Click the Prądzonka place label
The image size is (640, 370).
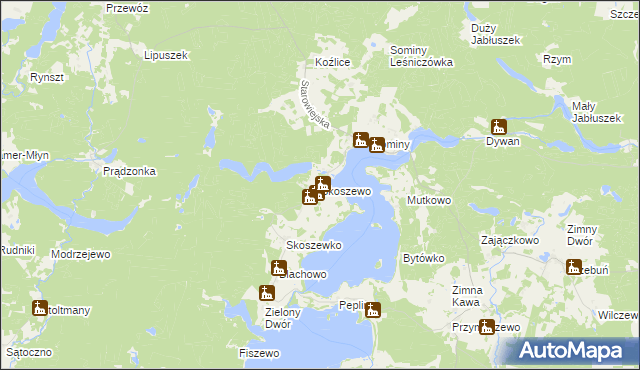(x=129, y=171)
